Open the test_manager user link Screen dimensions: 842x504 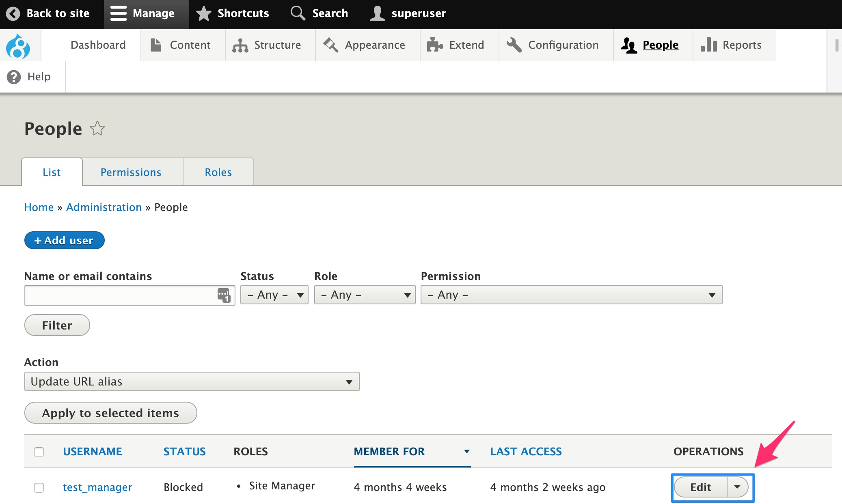click(x=97, y=487)
